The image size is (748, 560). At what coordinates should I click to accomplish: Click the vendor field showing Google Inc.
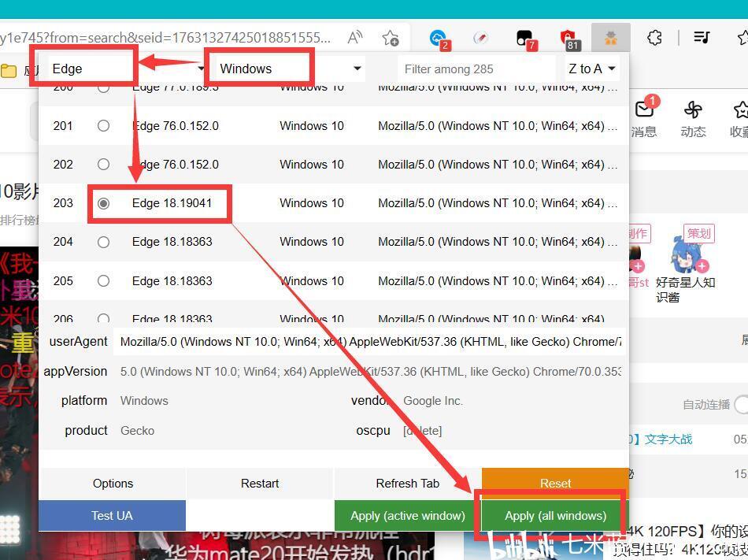tap(511, 401)
